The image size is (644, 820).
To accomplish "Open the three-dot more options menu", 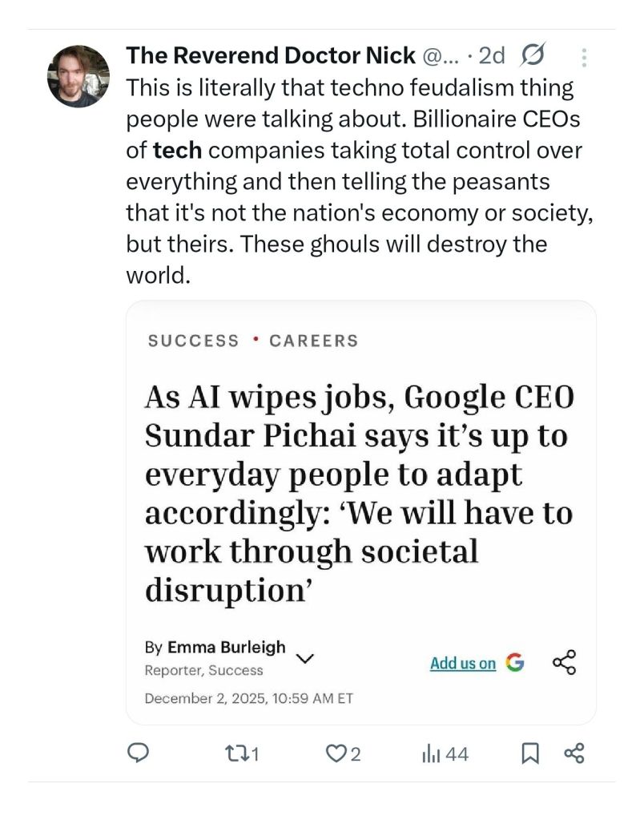I will [x=584, y=57].
